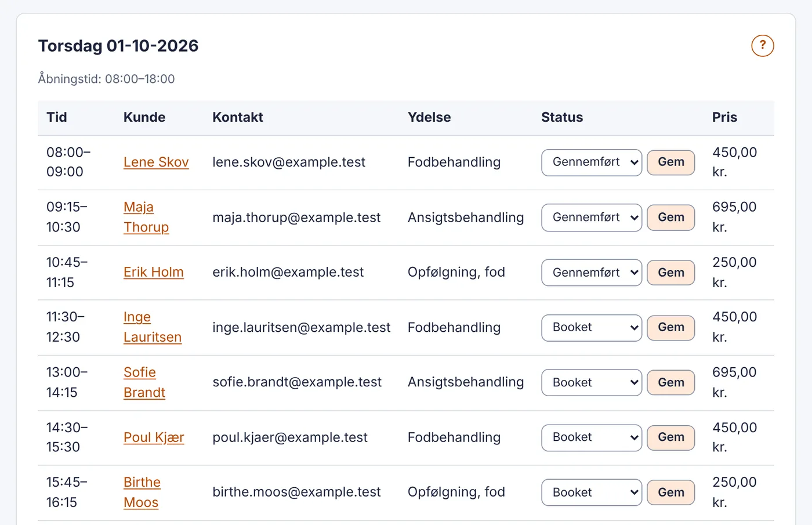812x525 pixels.
Task: Click time cell 08:00–09:00
Action: pos(68,162)
